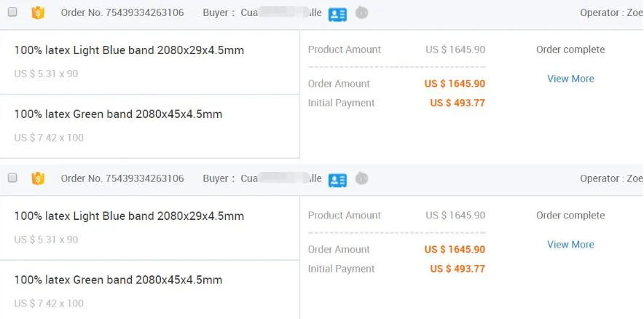Open buyer contact card icon in first order
The image size is (644, 319).
pyautogui.click(x=337, y=15)
